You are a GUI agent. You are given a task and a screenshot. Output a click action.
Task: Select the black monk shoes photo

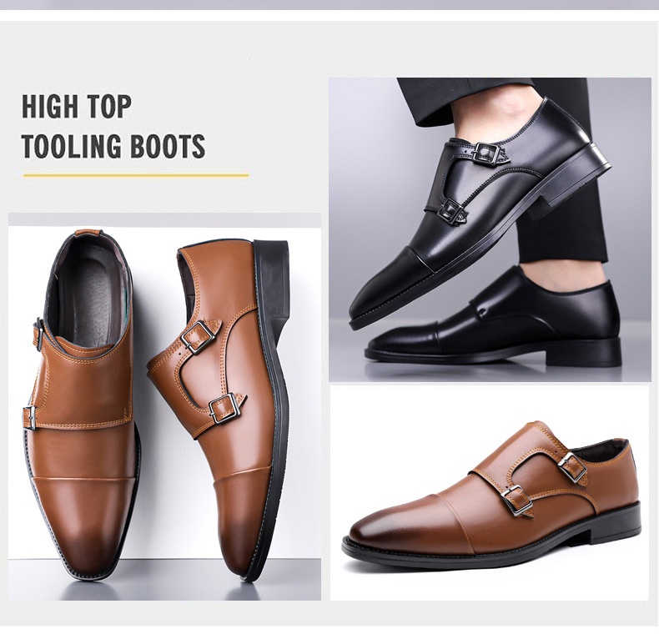pyautogui.click(x=490, y=230)
